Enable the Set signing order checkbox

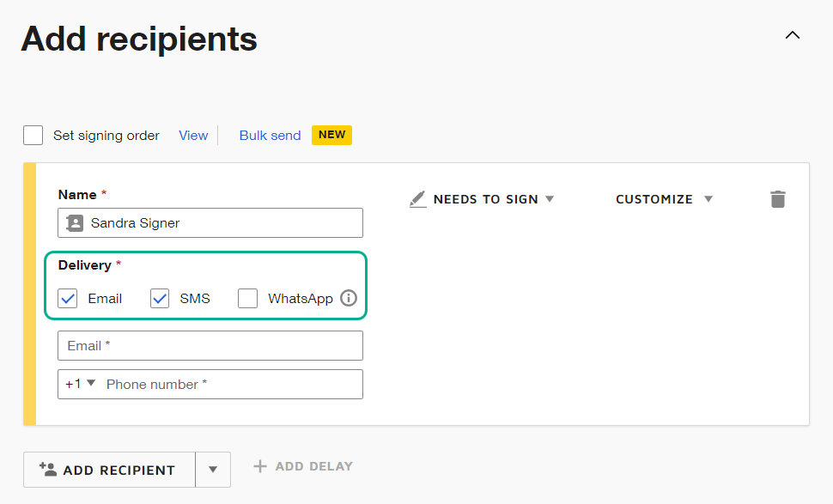coord(32,135)
